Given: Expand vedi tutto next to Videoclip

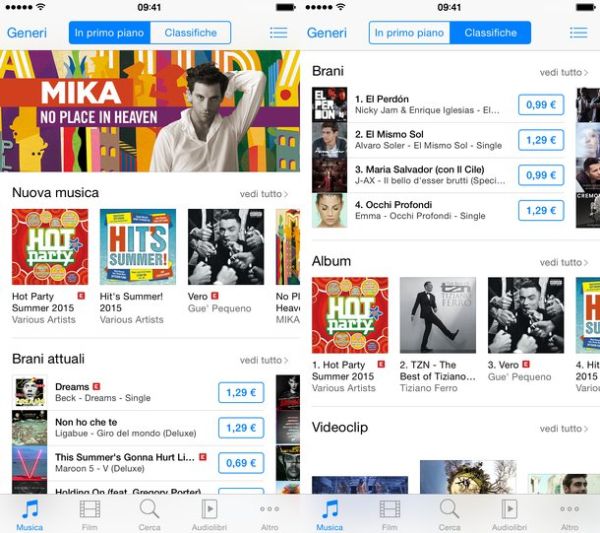Looking at the screenshot, I should point(564,429).
